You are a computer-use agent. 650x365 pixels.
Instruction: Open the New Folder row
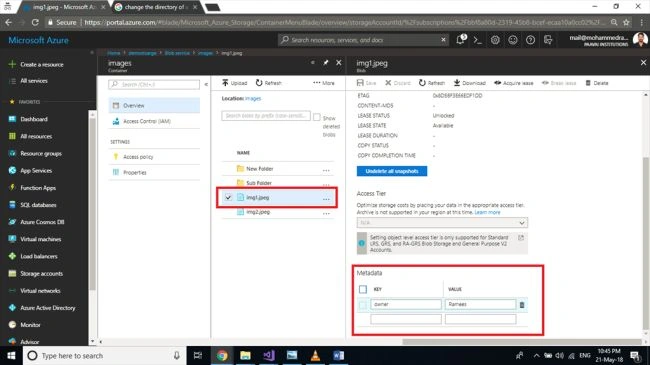coord(278,169)
